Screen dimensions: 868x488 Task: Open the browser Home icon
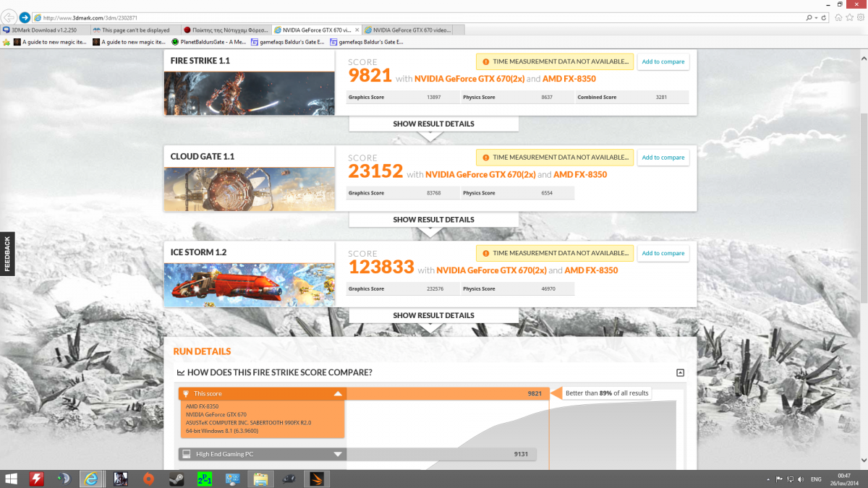pos(838,16)
